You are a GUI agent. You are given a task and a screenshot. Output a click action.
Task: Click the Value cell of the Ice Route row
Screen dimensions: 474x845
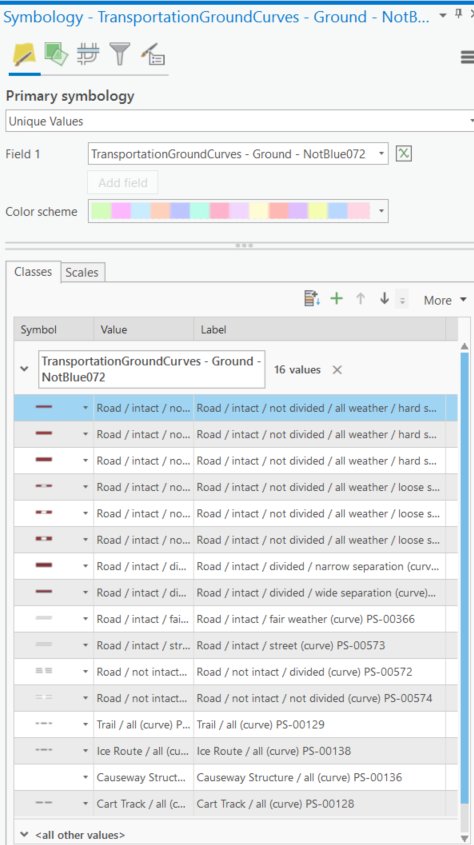click(x=144, y=751)
